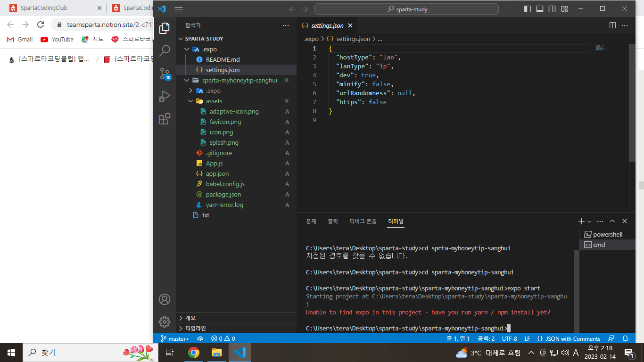644x362 pixels.
Task: Go forward using the VS Code navigation arrow
Action: point(305,9)
